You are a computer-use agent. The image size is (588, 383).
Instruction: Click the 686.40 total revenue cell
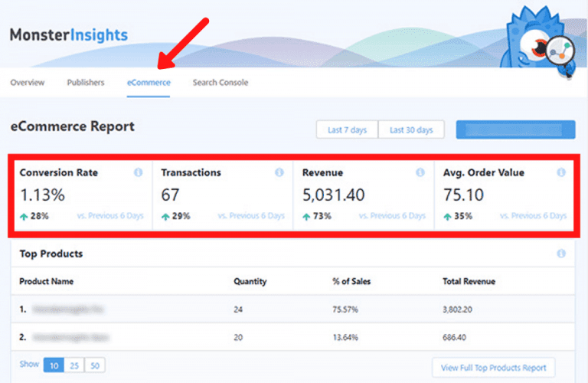[454, 338]
